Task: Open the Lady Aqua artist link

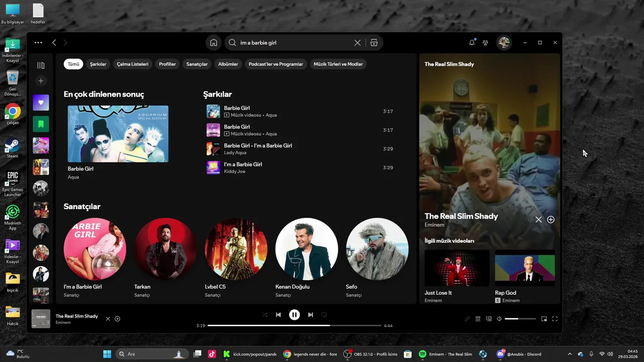Action: tap(235, 153)
